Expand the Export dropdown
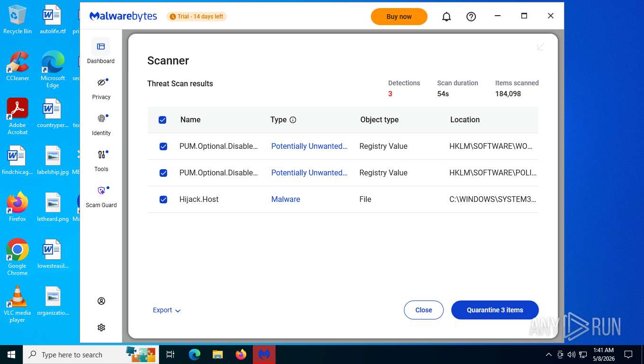The height and width of the screenshot is (364, 644). pos(167,310)
